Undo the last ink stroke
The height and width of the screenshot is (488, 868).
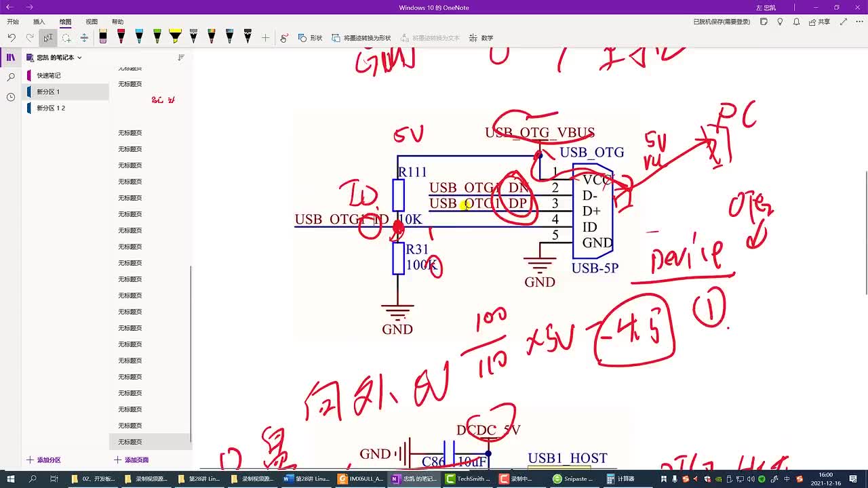click(x=12, y=38)
